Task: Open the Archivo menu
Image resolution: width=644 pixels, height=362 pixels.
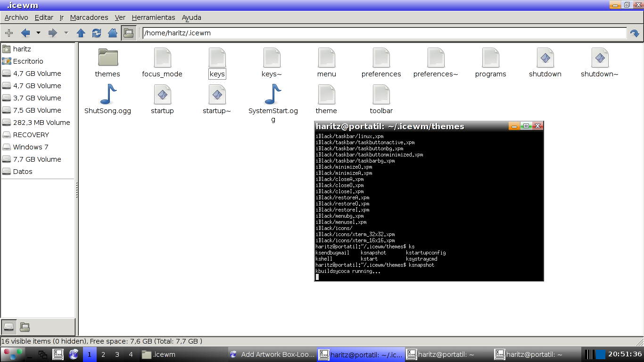Action: tap(17, 17)
